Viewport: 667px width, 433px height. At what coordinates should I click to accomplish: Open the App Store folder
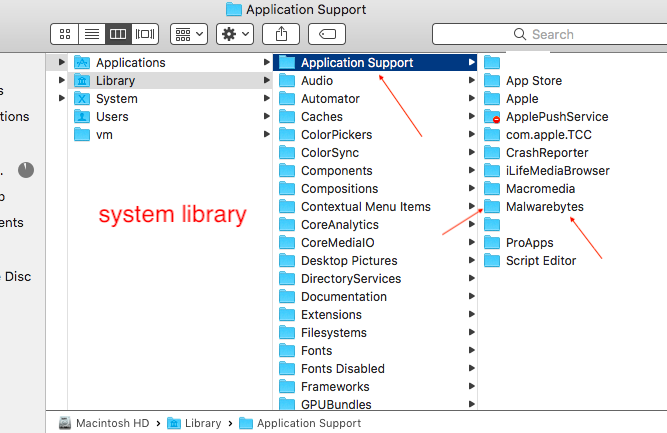[x=572, y=80]
